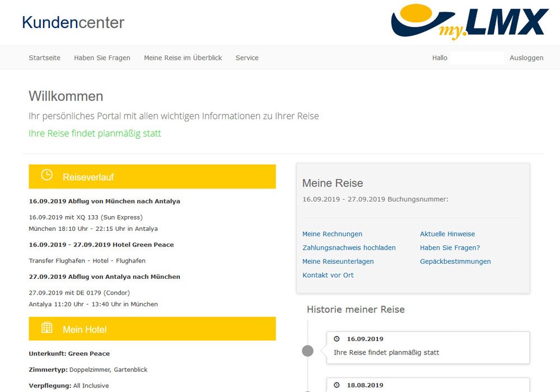The width and height of the screenshot is (560, 392).
Task: Open Haben Sie Fragen in navigation bar
Action: (102, 58)
